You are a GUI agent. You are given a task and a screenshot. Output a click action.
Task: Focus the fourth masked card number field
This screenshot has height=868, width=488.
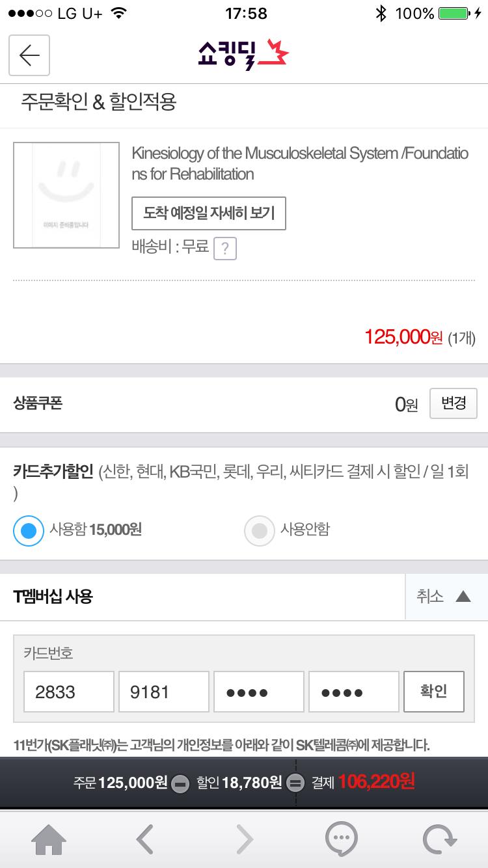pos(354,692)
